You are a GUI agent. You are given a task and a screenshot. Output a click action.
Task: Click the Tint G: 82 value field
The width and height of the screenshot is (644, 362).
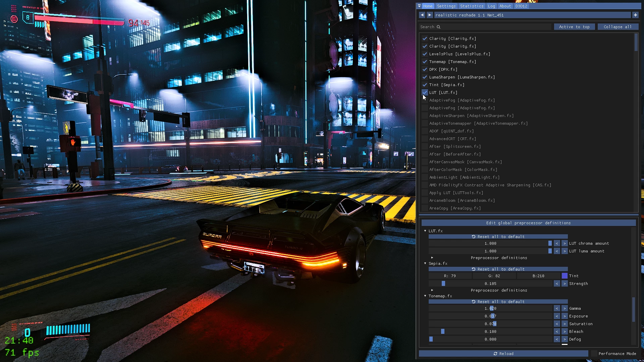(x=494, y=276)
